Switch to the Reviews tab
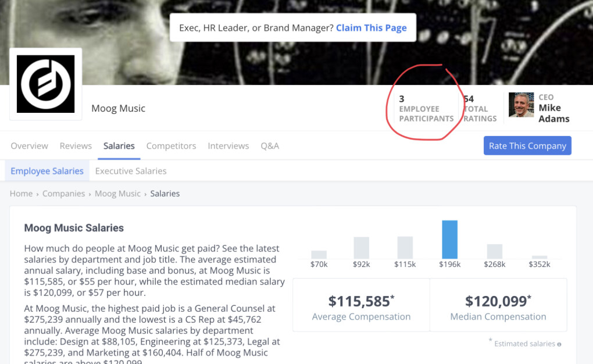 tap(76, 146)
